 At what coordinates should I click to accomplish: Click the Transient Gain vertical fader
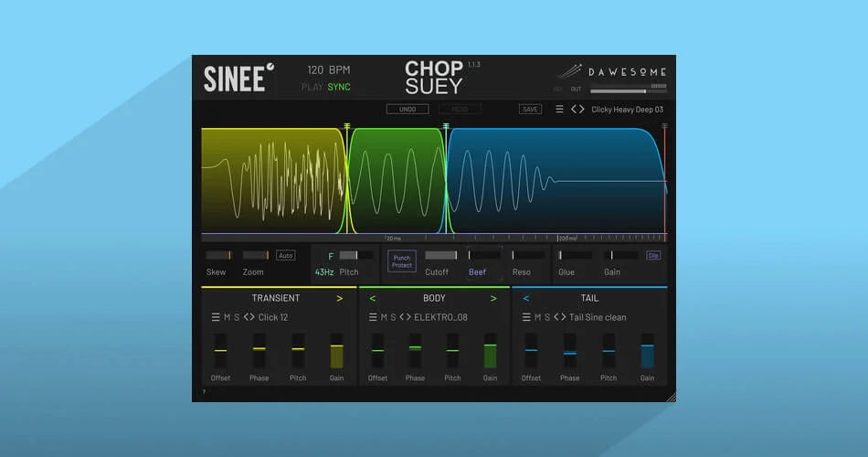coord(336,351)
